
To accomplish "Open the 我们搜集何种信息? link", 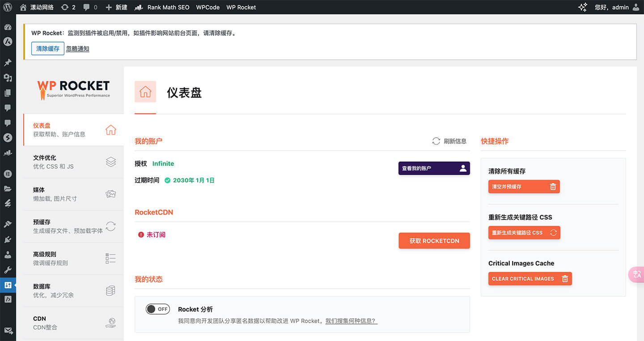I will point(352,321).
